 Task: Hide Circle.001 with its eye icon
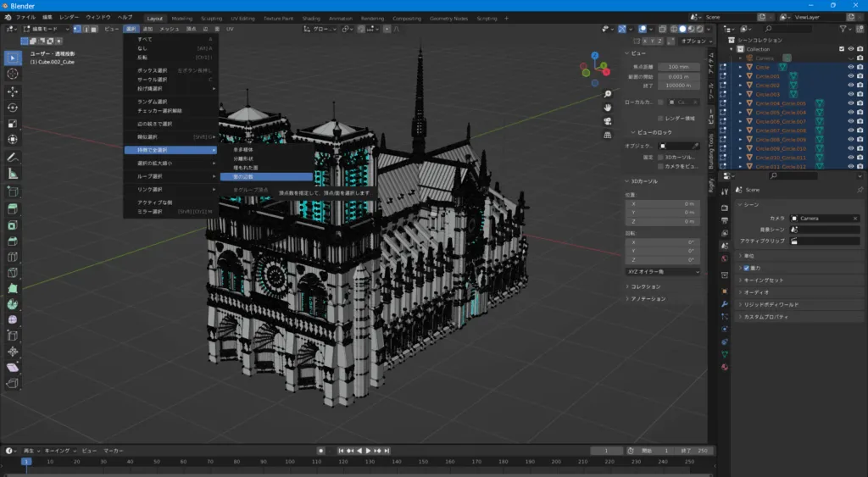click(x=851, y=75)
